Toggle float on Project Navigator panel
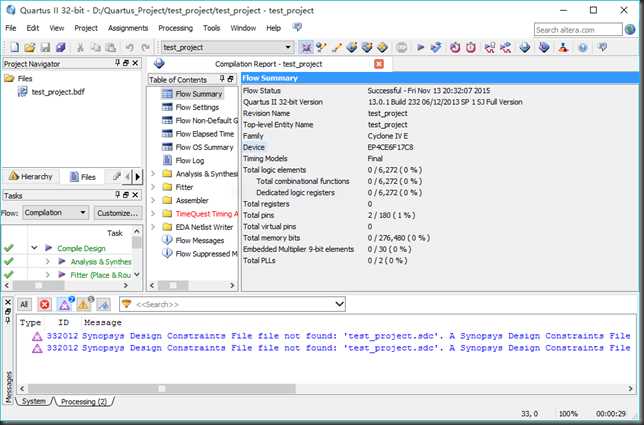This screenshot has height=425, width=644. coord(126,63)
